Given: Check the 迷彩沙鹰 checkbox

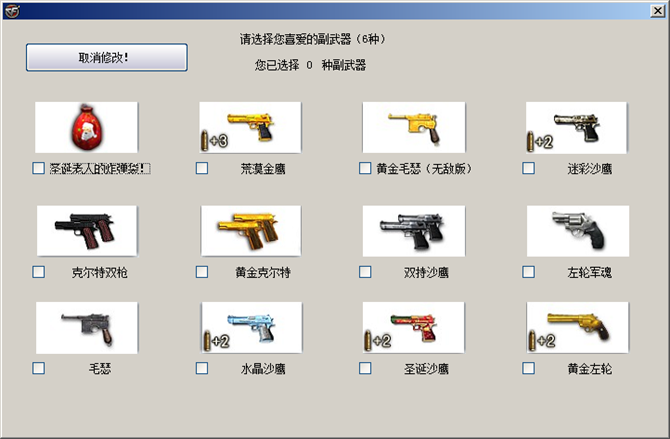Looking at the screenshot, I should tap(529, 168).
